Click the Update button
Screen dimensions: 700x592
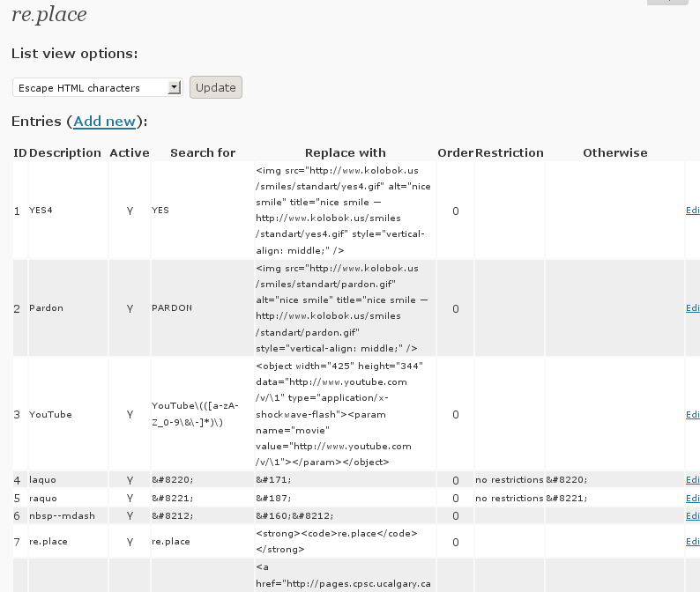216,87
